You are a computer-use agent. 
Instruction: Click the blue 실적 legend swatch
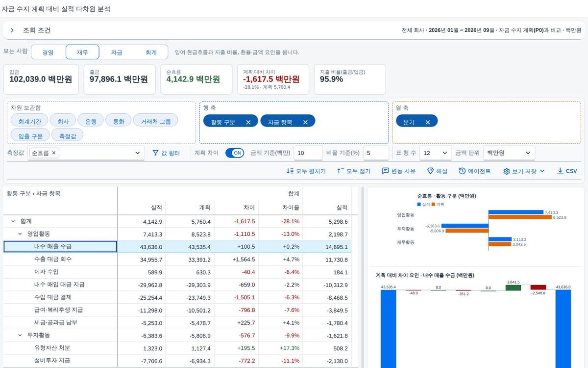[x=419, y=204]
